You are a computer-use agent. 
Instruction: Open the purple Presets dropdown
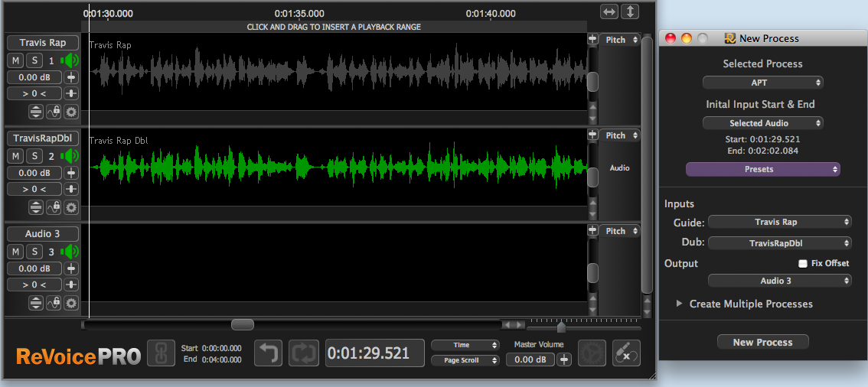click(x=762, y=169)
